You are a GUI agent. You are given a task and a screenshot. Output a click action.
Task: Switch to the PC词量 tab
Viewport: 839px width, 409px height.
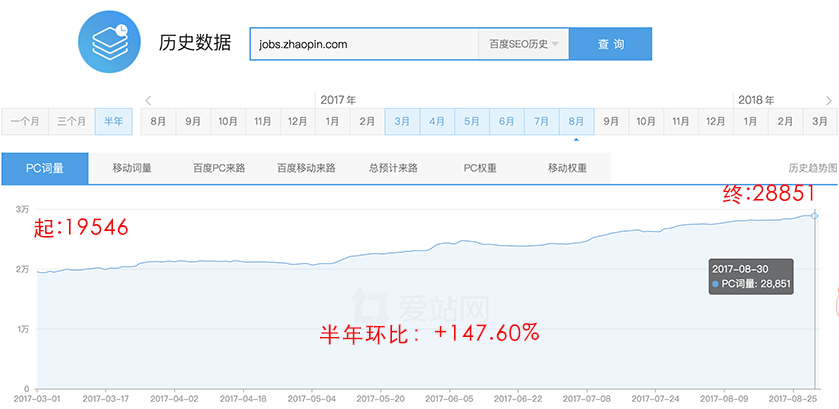pyautogui.click(x=45, y=168)
